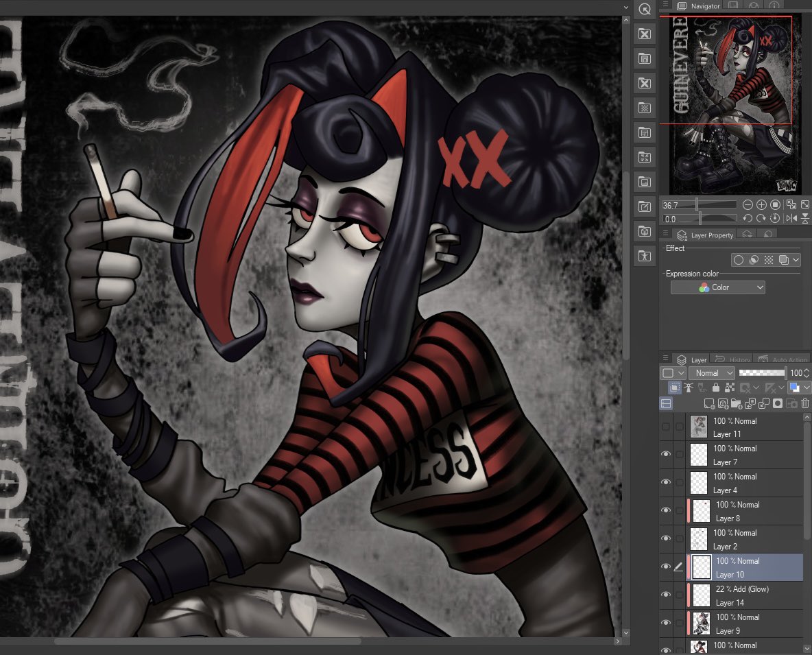Open the Sub View tab beside Navigator
812x655 pixels.
click(x=733, y=5)
